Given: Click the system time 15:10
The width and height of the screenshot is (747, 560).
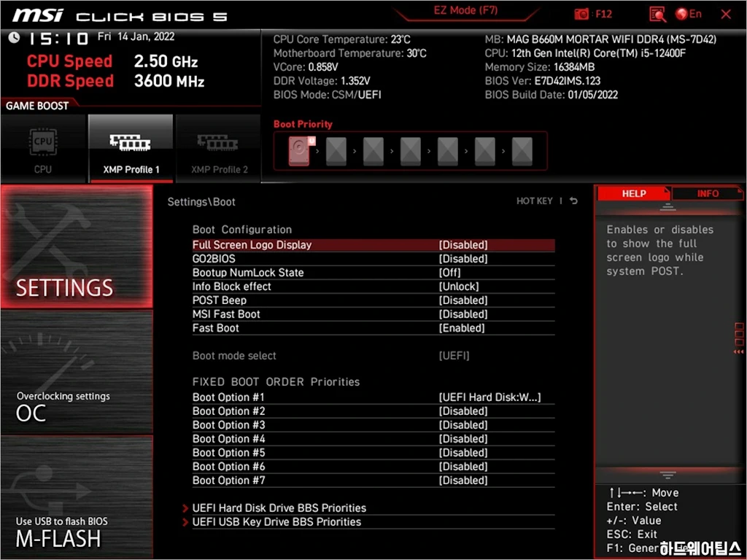Looking at the screenshot, I should 58,39.
